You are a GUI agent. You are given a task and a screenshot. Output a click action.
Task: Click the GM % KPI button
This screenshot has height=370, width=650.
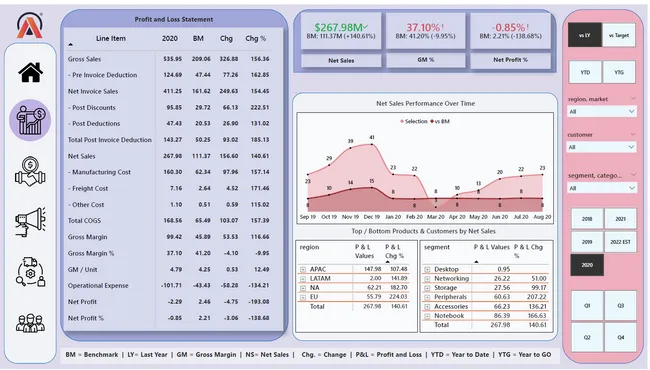tap(426, 60)
